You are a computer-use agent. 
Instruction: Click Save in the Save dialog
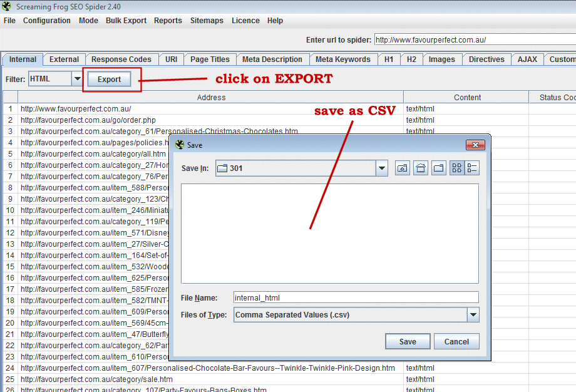coord(408,342)
